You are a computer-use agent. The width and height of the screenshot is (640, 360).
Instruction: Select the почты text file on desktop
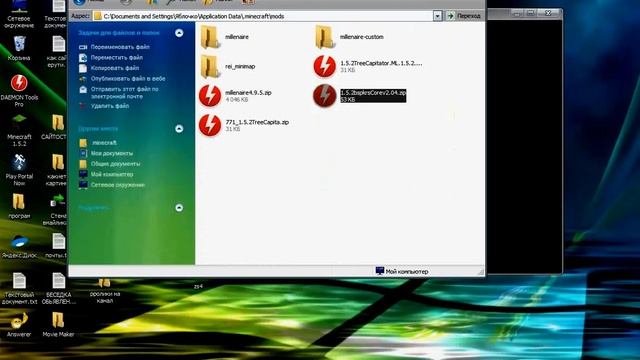(x=56, y=246)
